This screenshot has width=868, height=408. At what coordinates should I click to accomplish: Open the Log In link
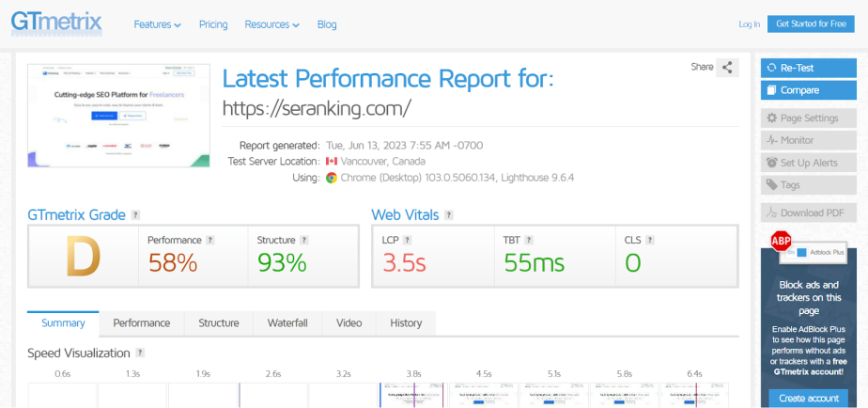[749, 24]
